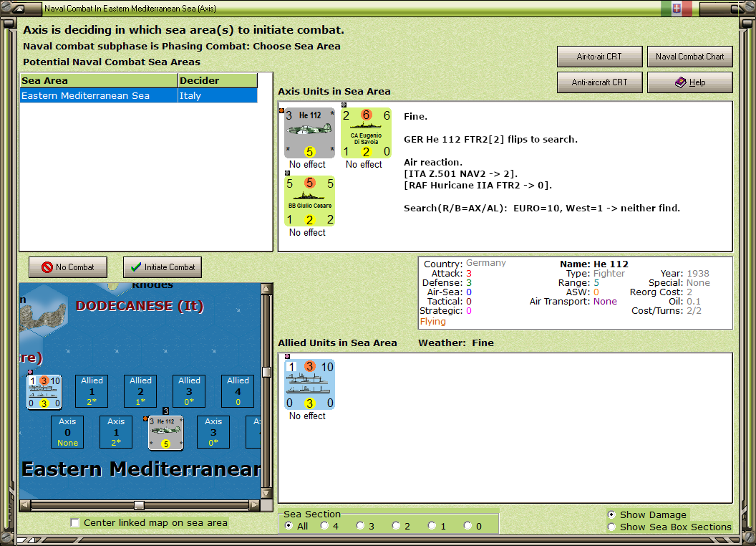Click the Weather: Fine label

(455, 343)
